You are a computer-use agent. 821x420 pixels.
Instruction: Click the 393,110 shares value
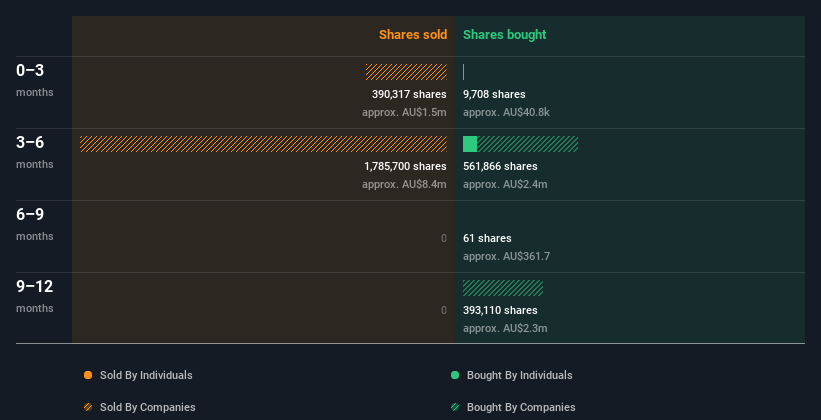pyautogui.click(x=500, y=310)
